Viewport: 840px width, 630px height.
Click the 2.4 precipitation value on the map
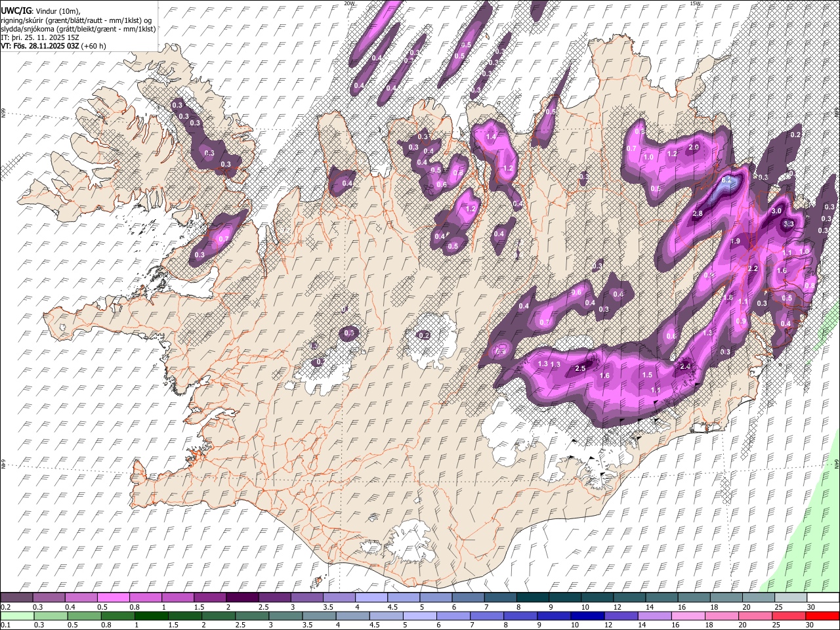(x=686, y=366)
